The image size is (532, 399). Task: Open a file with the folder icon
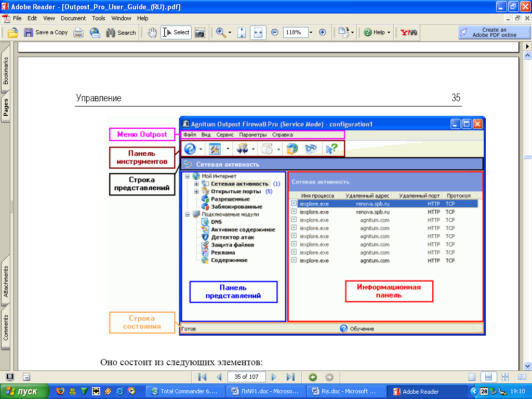(13, 33)
